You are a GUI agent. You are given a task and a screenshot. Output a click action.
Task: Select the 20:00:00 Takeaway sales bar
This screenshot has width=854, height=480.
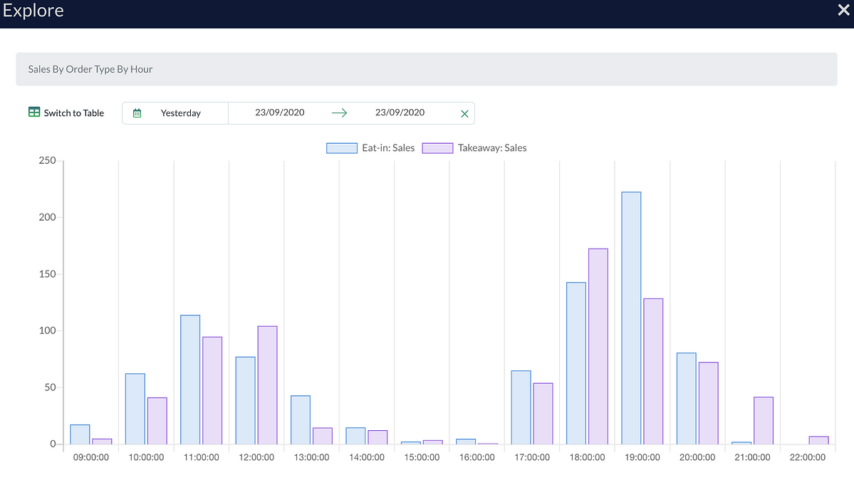[x=709, y=403]
